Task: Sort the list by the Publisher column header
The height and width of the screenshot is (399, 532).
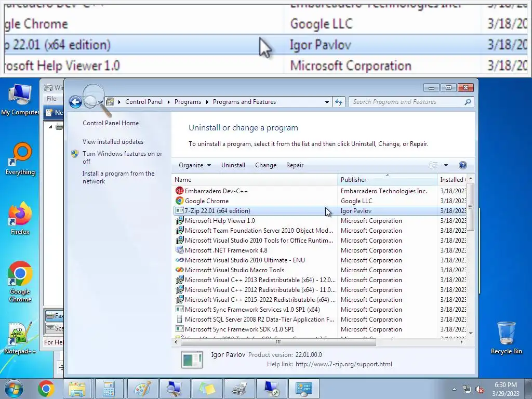Action: [x=387, y=179]
